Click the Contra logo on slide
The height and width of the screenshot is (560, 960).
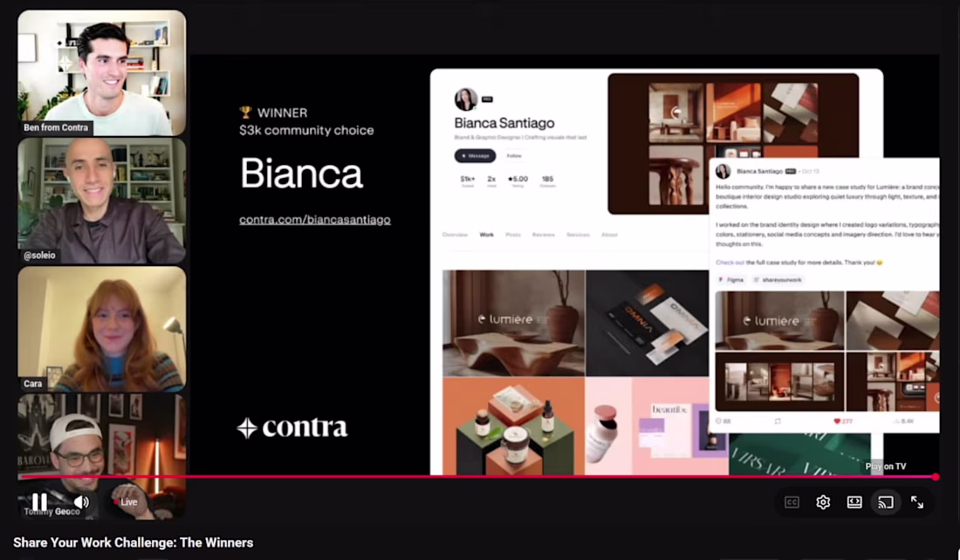(292, 427)
